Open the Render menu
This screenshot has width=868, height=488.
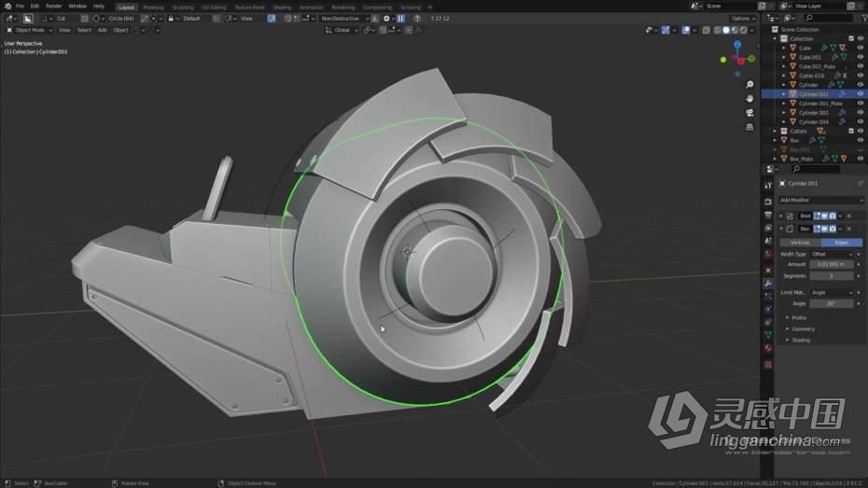54,7
